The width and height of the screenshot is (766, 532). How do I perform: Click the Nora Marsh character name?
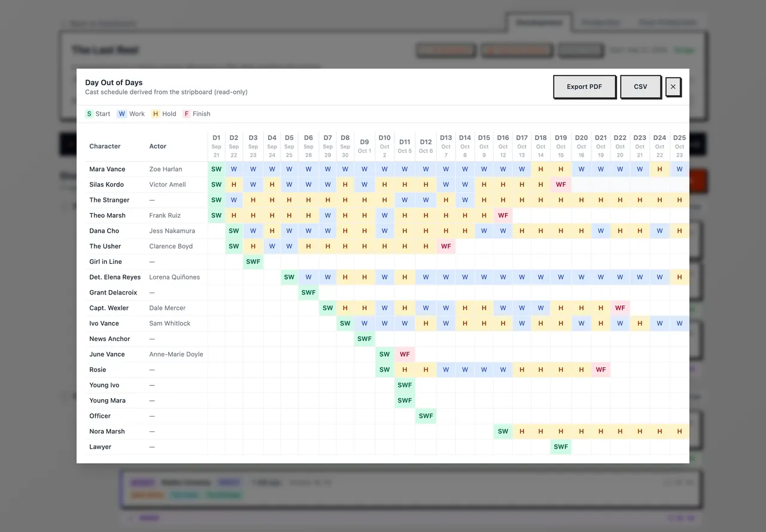107,431
